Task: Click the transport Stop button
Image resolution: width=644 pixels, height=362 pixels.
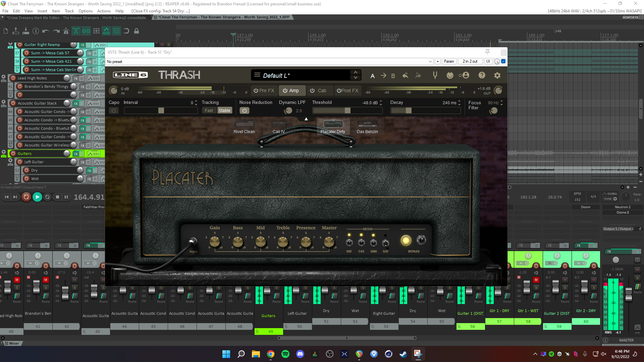Action: [57, 197]
